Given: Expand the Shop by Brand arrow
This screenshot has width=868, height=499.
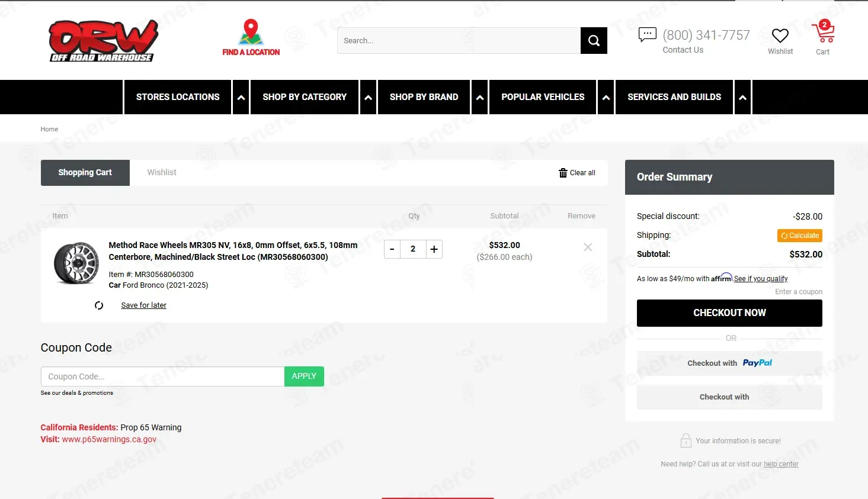Looking at the screenshot, I should 480,97.
